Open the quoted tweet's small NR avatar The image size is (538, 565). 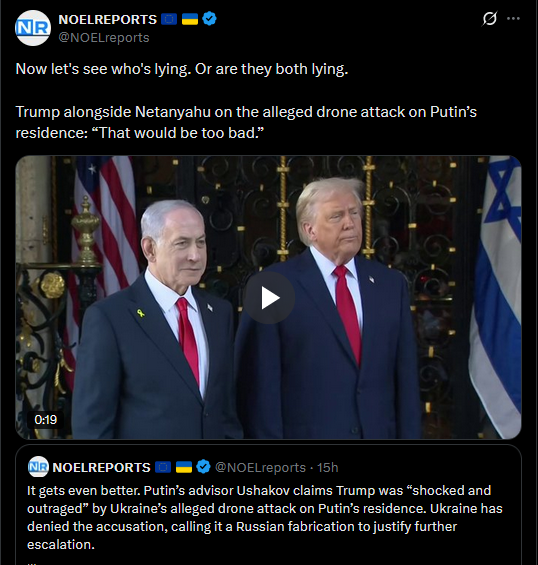point(38,467)
